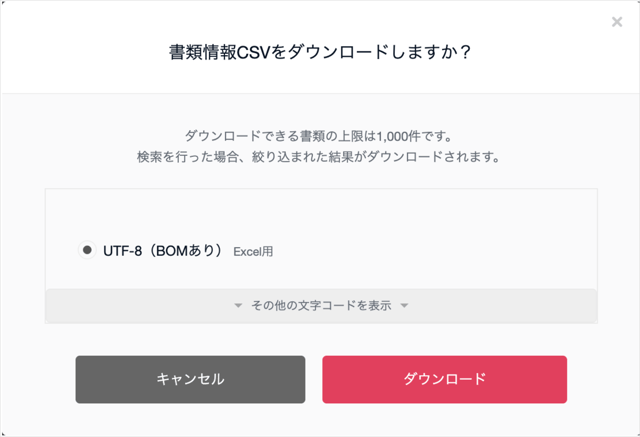Image resolution: width=640 pixels, height=437 pixels.
Task: Click the UTF-8（BOMあり） option label
Action: (x=162, y=251)
